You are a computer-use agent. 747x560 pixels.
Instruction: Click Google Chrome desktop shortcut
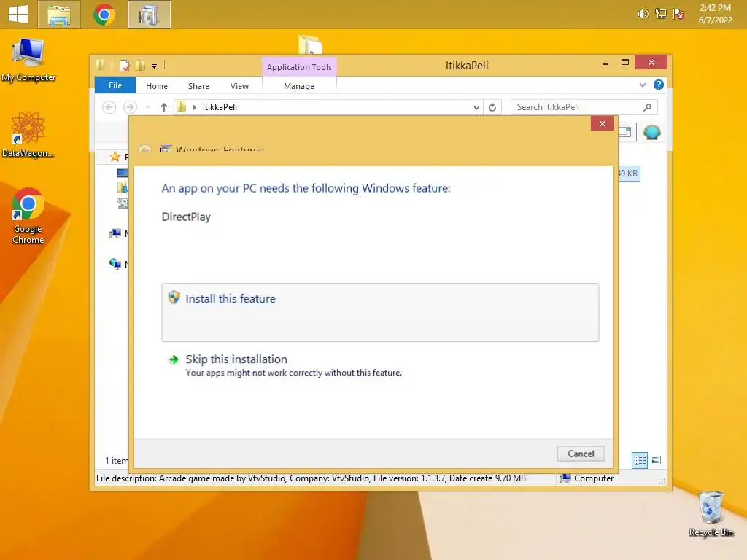[x=28, y=216]
